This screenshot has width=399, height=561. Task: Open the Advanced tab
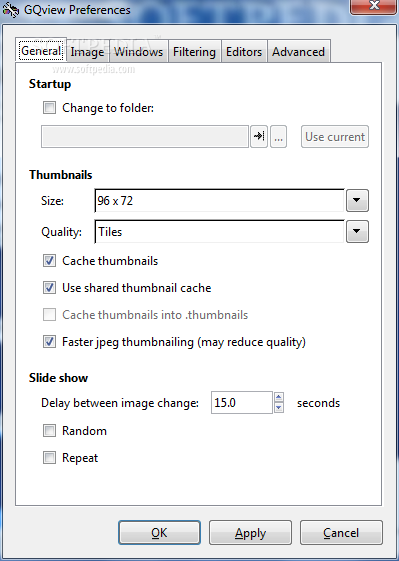[x=298, y=52]
